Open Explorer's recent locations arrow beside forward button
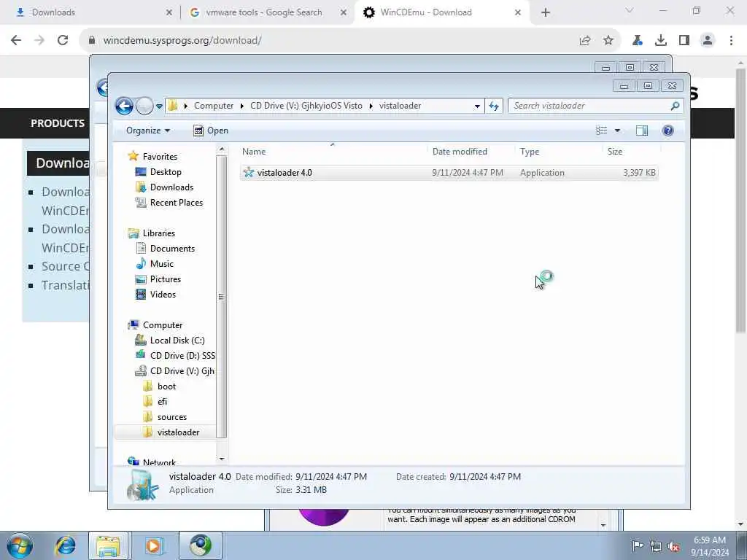 pyautogui.click(x=159, y=106)
